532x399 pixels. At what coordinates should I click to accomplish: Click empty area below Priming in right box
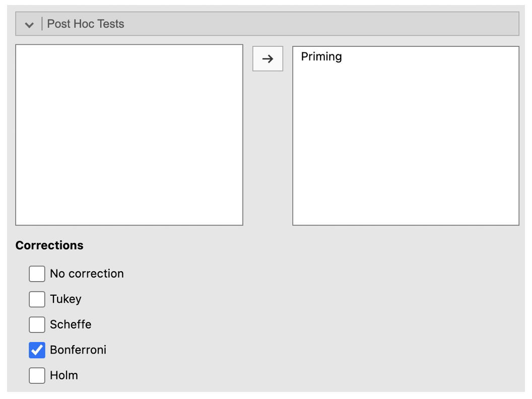point(406,146)
